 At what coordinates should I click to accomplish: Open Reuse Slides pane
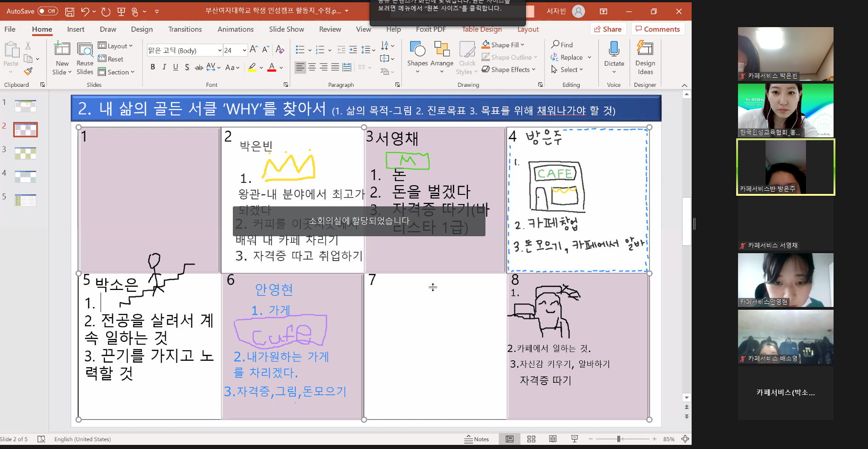[x=85, y=58]
